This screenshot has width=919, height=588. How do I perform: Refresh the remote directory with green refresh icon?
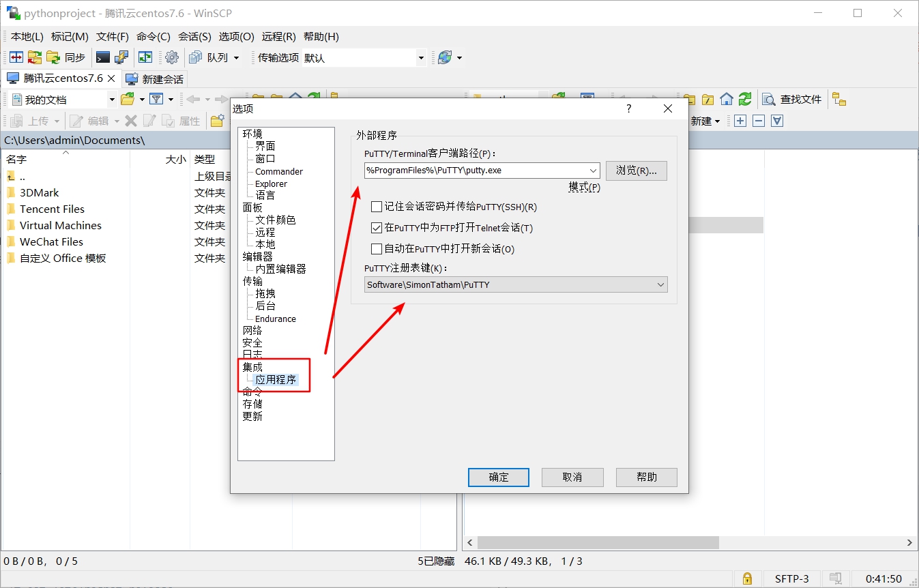click(x=744, y=99)
